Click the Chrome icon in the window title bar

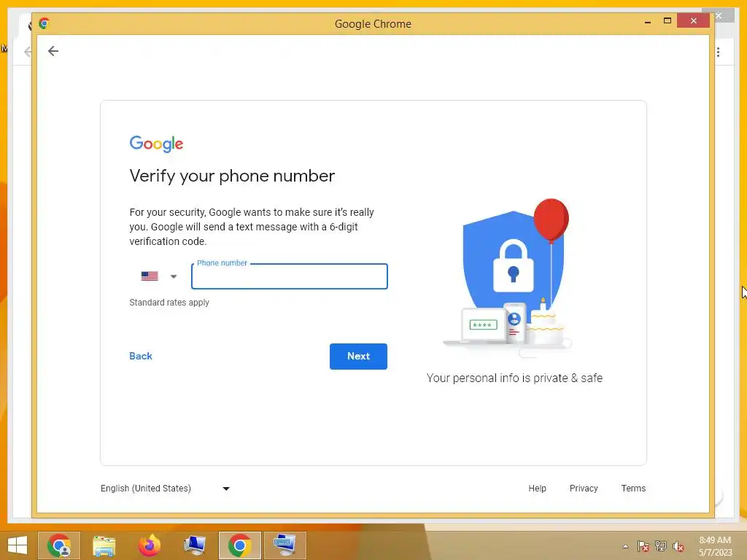pos(44,23)
